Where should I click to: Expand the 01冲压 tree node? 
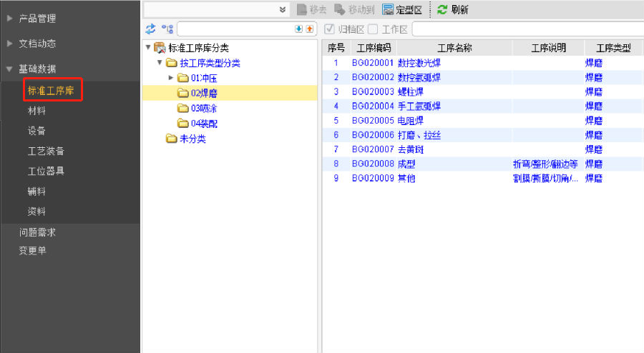(171, 77)
